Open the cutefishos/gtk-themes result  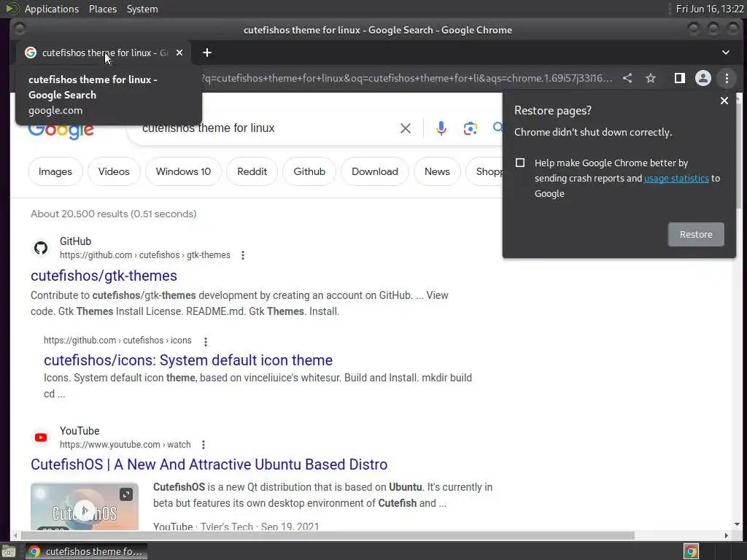104,276
